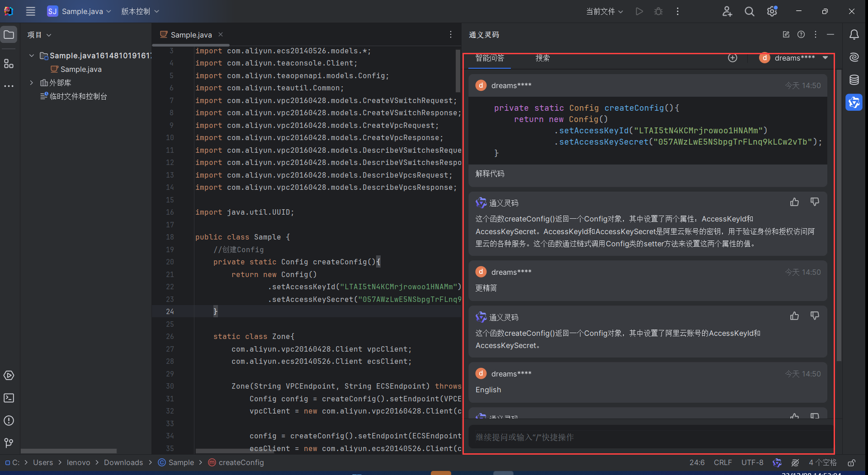Open the Database tool window
Image resolution: width=868 pixels, height=475 pixels.
854,80
